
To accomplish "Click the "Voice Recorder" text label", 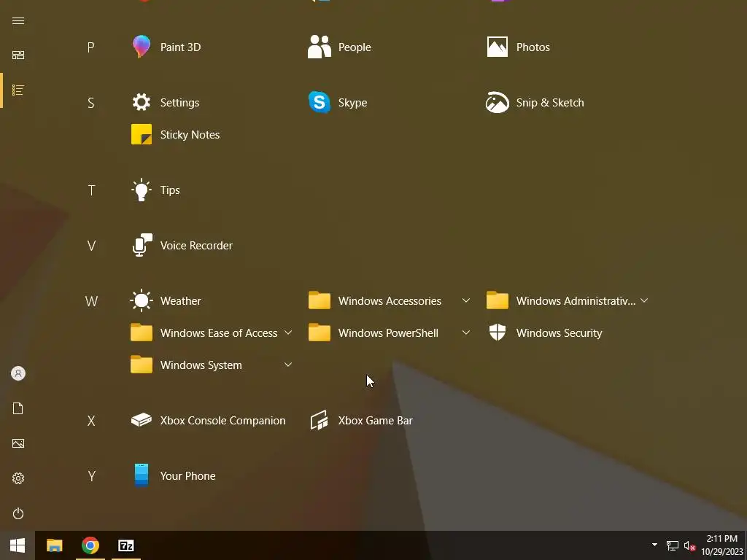I will [x=196, y=246].
